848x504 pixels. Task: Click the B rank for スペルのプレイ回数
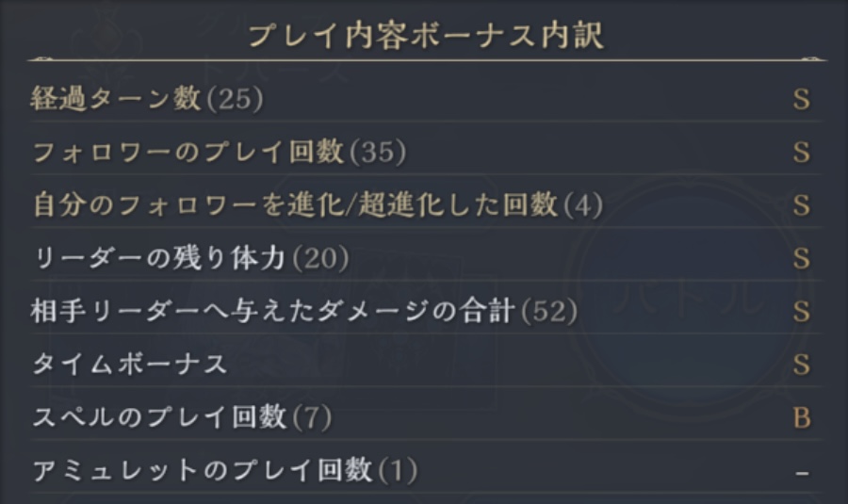pyautogui.click(x=802, y=417)
